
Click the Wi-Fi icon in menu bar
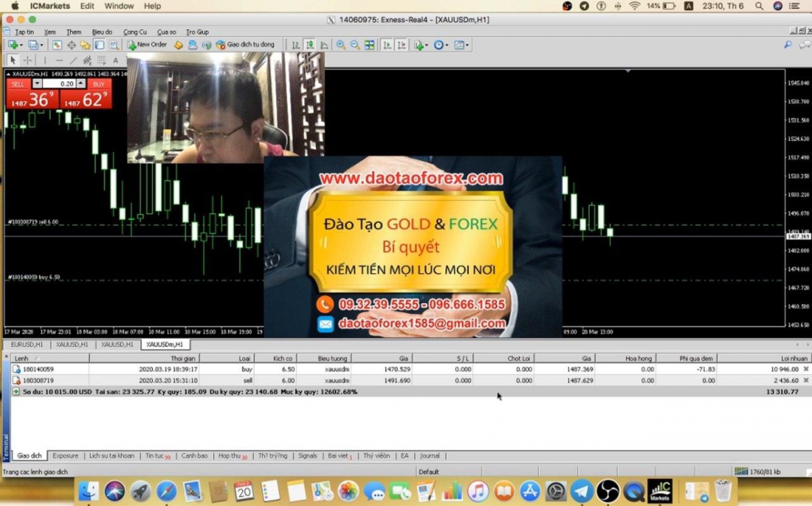(634, 6)
